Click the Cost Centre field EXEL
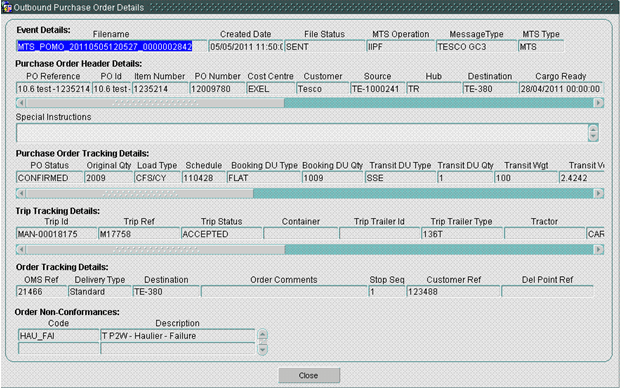The image size is (624, 390). (x=271, y=89)
